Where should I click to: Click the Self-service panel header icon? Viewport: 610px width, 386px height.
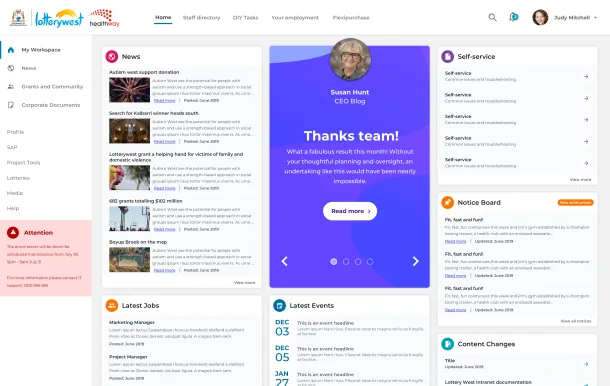click(447, 56)
